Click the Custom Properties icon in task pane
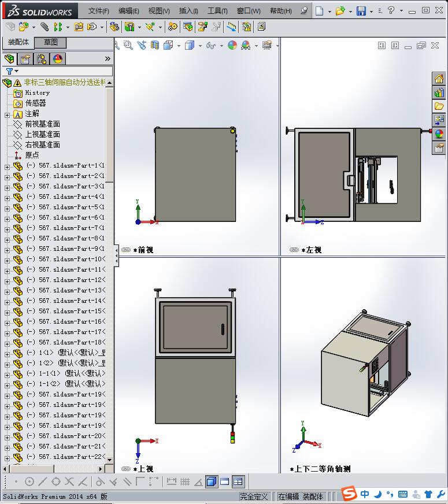 click(439, 148)
